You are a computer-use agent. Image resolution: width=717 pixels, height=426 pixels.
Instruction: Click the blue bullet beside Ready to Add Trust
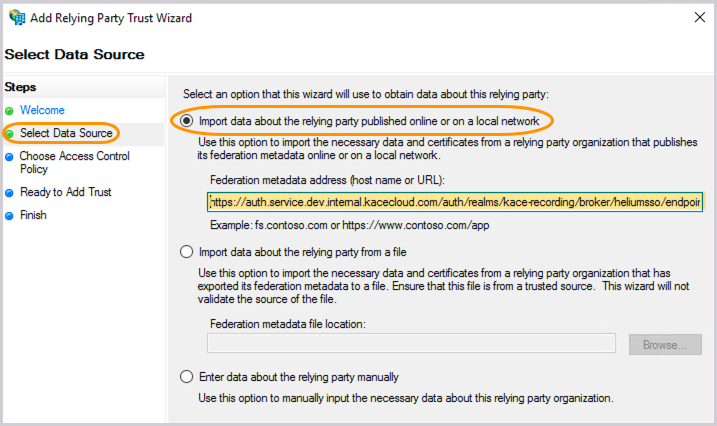10,192
